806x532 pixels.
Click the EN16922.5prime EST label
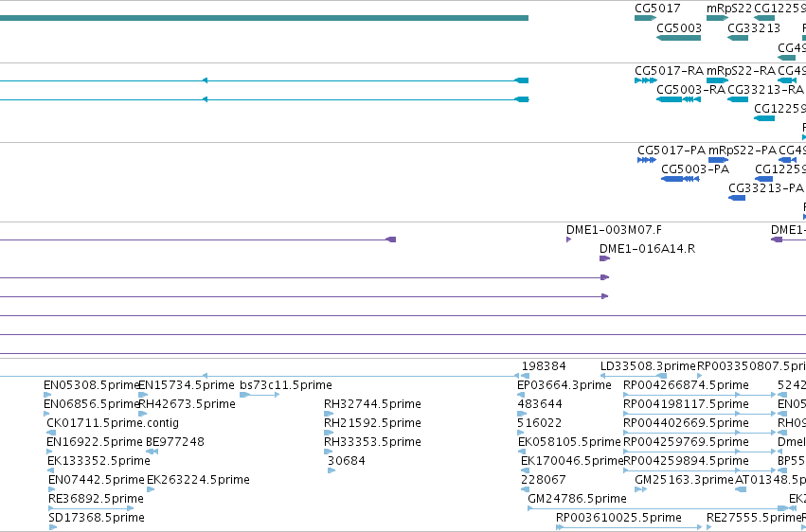pyautogui.click(x=94, y=442)
